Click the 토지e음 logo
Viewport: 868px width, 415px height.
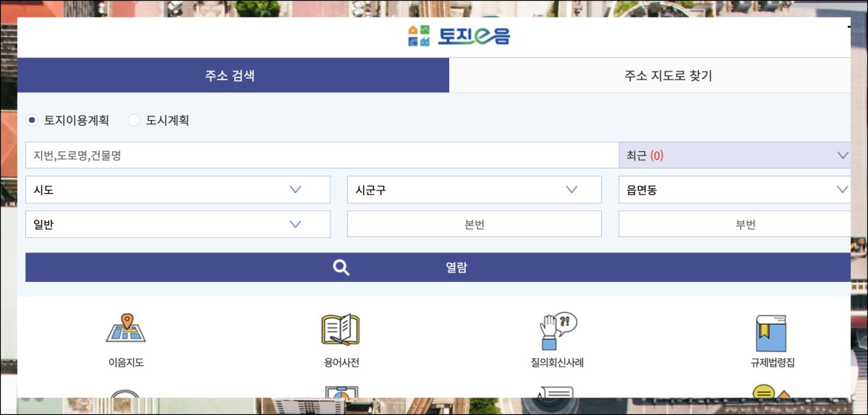tap(459, 35)
